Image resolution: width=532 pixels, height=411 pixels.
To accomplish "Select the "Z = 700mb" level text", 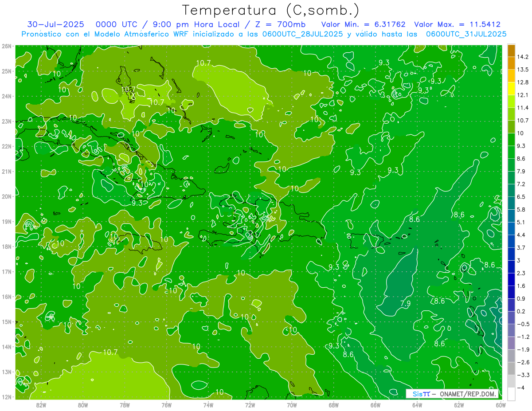I will pyautogui.click(x=281, y=24).
